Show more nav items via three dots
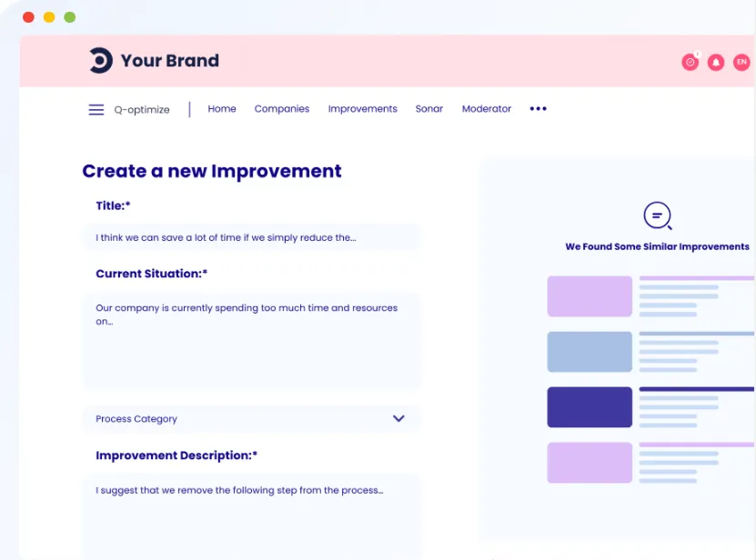This screenshot has height=560, width=756. [x=538, y=109]
